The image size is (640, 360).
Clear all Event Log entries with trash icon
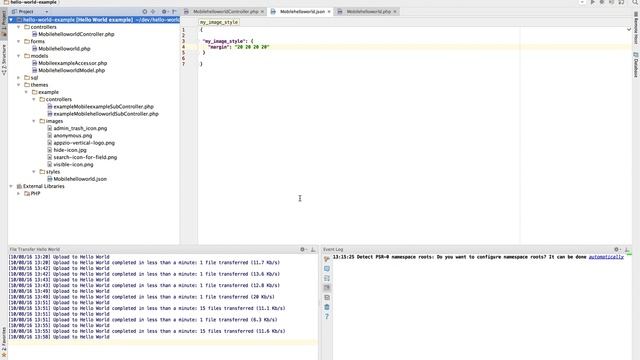pos(327,307)
